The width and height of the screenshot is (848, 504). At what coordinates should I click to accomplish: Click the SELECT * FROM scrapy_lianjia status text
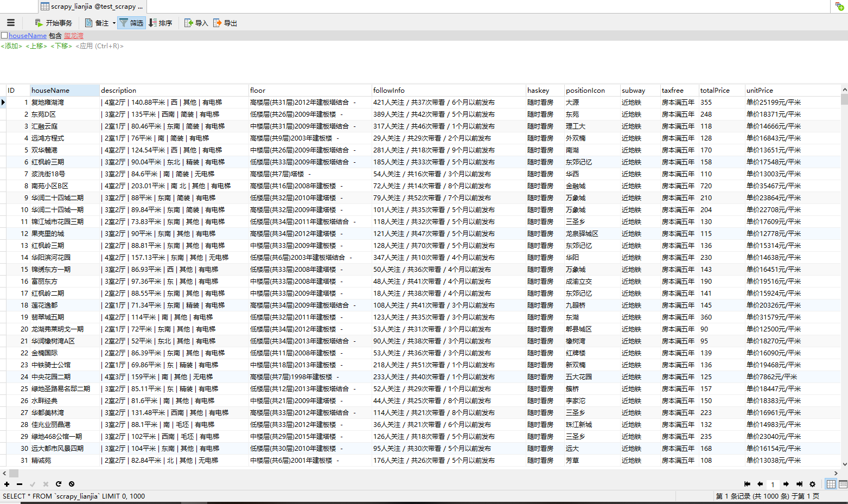(x=74, y=496)
